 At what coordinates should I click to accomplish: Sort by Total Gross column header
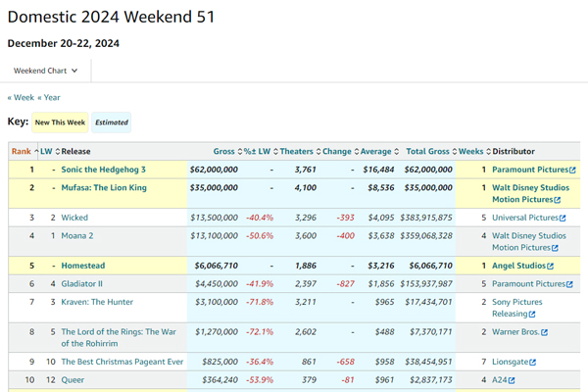[431, 151]
